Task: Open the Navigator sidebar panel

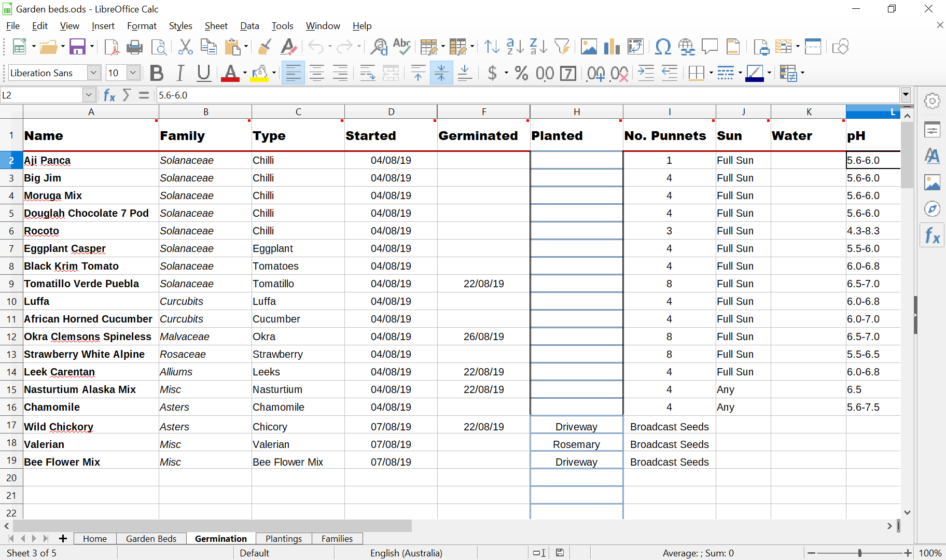Action: point(932,209)
